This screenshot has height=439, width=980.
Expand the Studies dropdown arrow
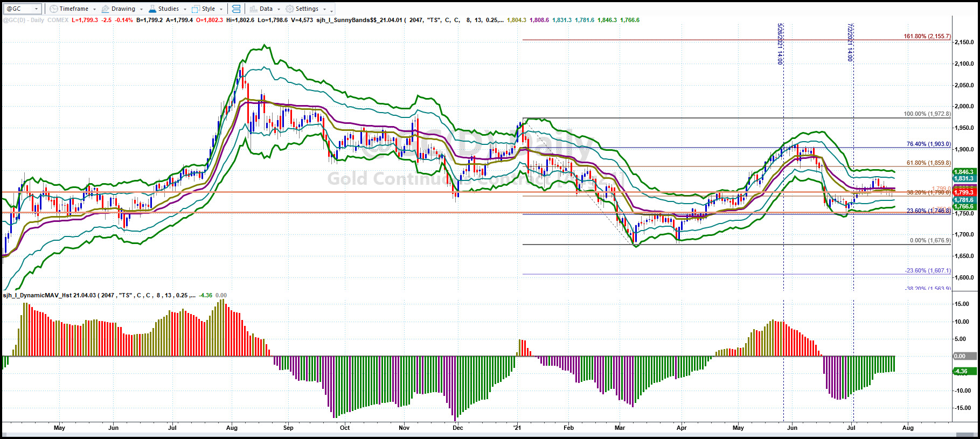(x=185, y=9)
